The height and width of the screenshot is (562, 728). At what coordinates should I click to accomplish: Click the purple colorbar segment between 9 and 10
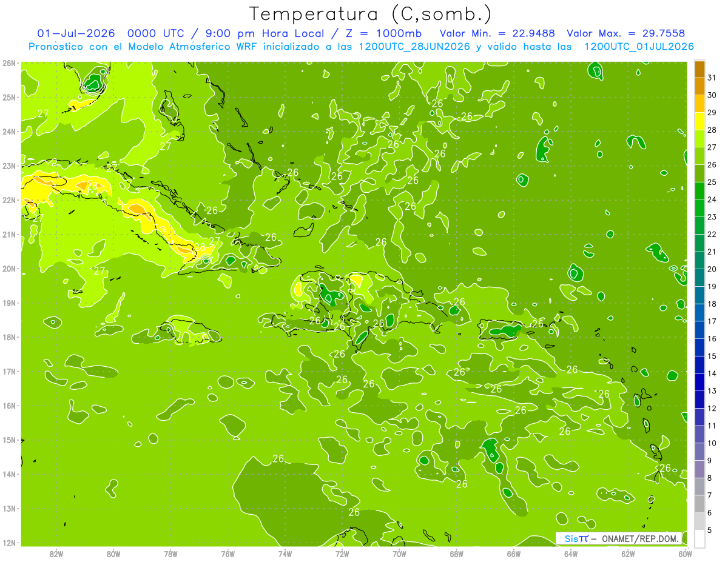tap(699, 452)
